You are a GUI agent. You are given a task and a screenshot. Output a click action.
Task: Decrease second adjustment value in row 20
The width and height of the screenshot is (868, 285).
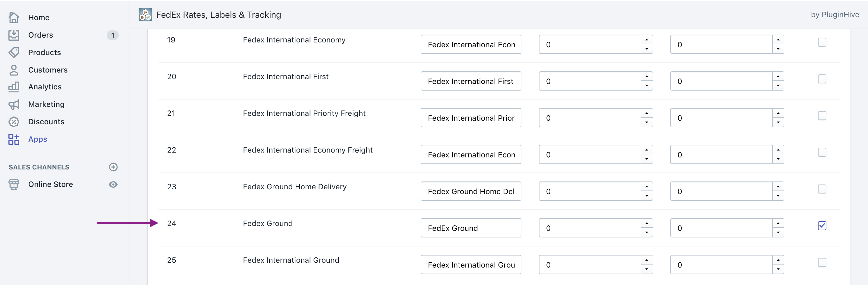[x=778, y=86]
